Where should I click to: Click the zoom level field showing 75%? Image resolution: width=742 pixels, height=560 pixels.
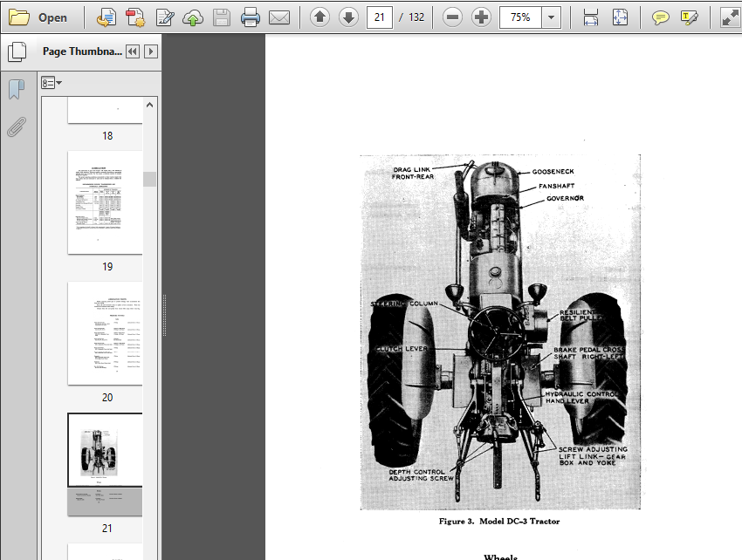(520, 17)
